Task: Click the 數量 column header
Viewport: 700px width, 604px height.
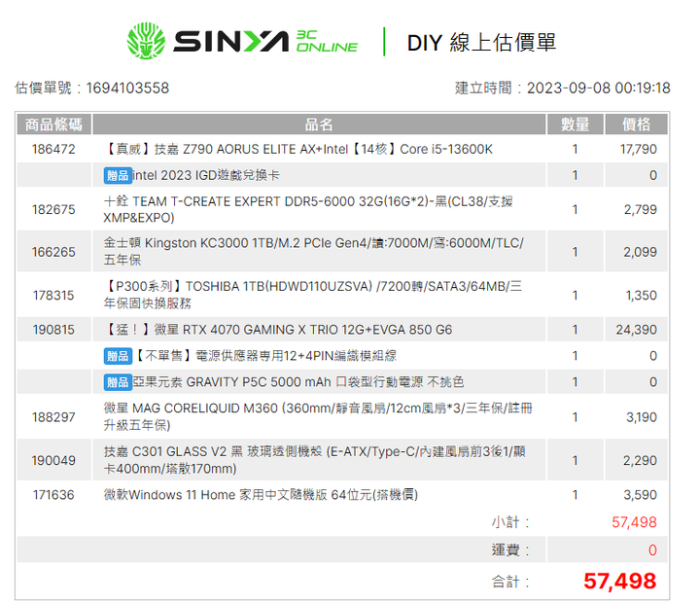Action: click(575, 124)
